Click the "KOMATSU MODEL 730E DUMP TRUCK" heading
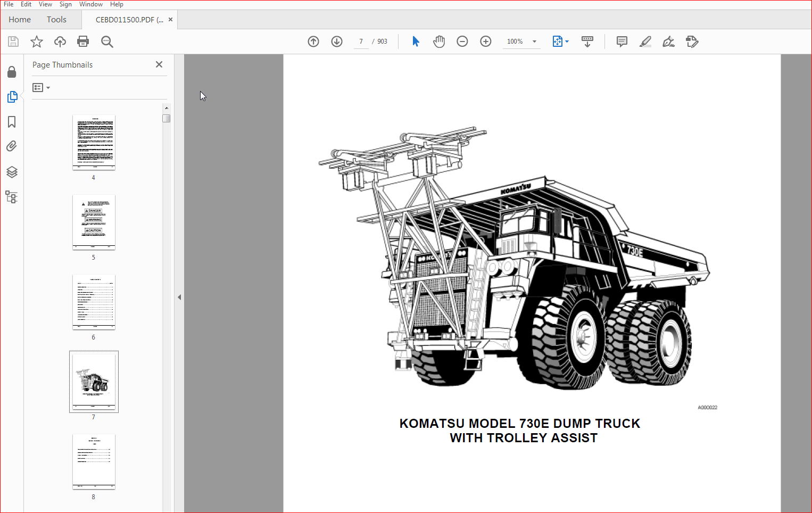 point(520,424)
